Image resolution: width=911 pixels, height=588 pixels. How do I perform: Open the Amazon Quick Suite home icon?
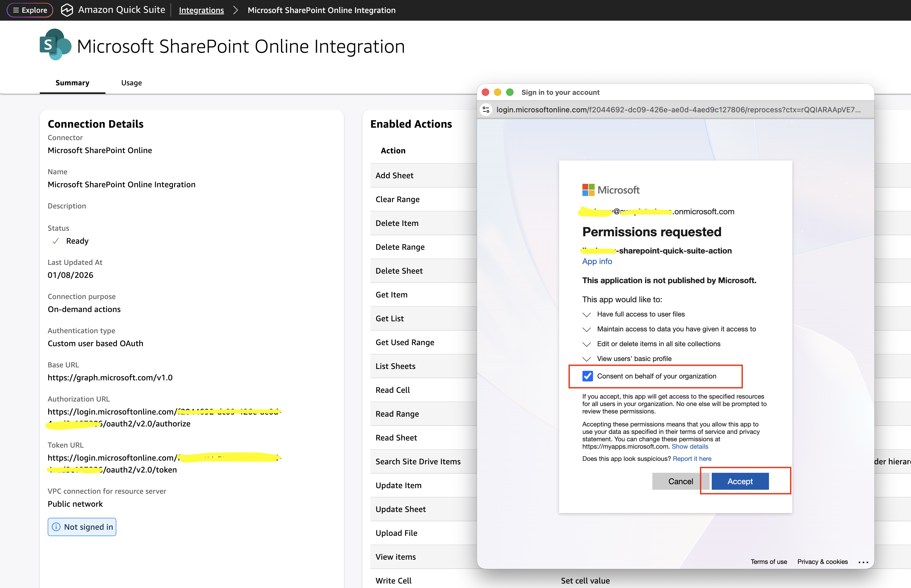(x=68, y=10)
